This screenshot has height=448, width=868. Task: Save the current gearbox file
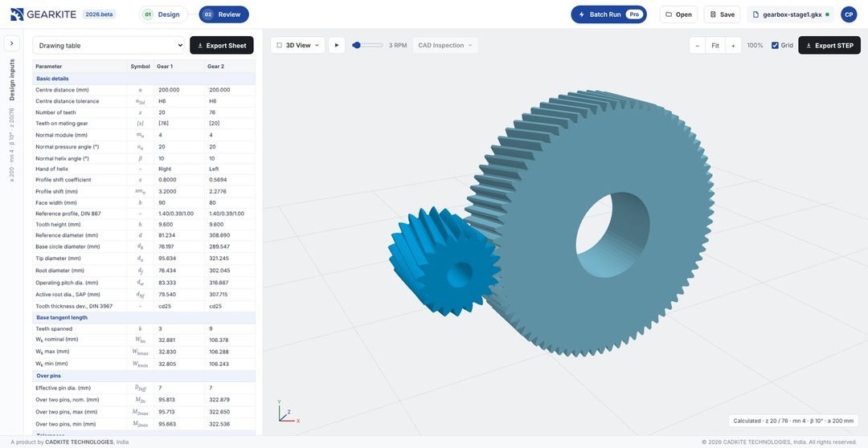coord(722,14)
